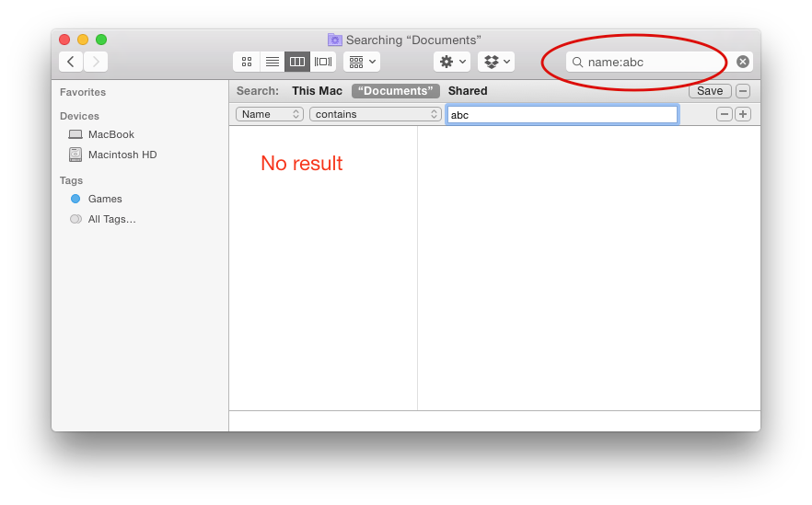Click the gray All Tags icon
The width and height of the screenshot is (812, 505).
click(x=75, y=219)
